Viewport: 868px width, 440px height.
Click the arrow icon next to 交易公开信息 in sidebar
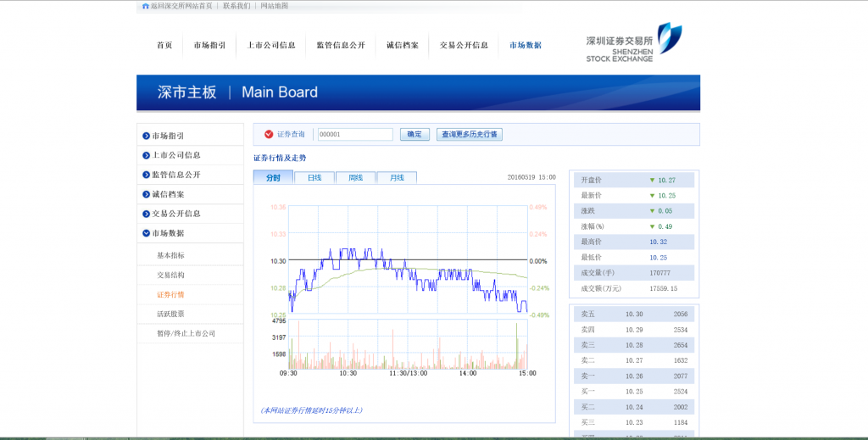tap(146, 214)
